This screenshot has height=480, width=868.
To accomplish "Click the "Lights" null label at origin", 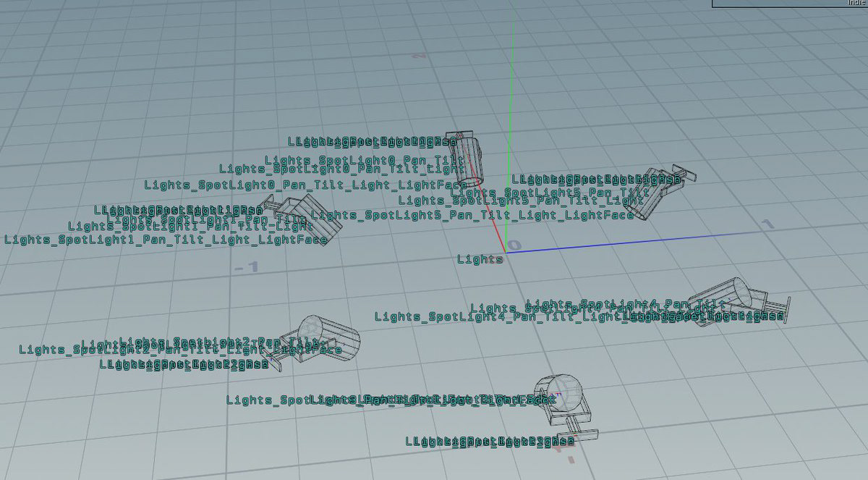I will click(x=480, y=259).
